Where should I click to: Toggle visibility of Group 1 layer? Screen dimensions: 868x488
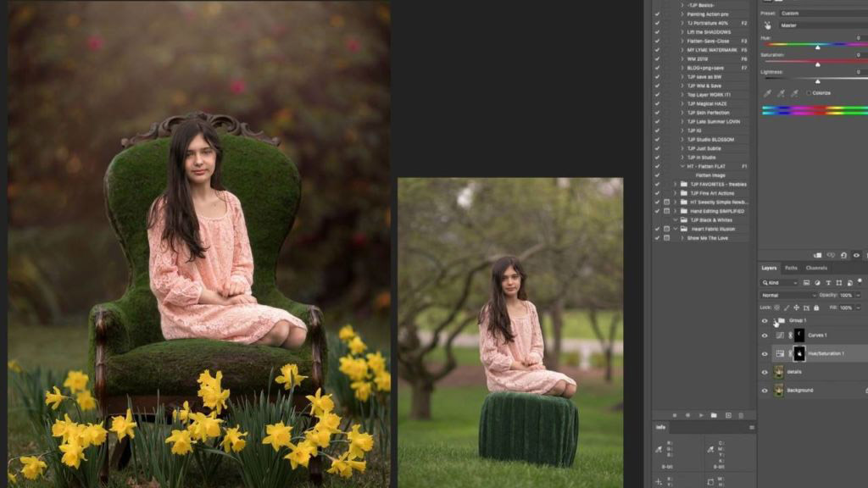(x=765, y=321)
